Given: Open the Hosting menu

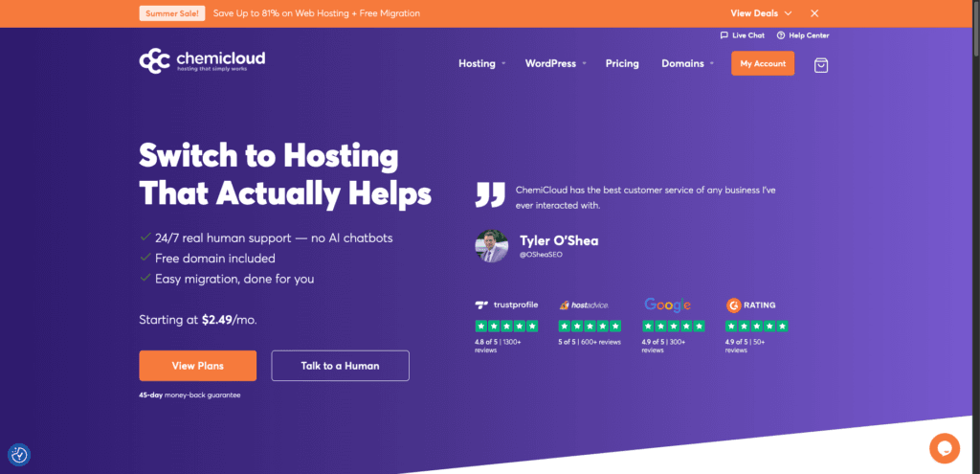Looking at the screenshot, I should [x=477, y=64].
